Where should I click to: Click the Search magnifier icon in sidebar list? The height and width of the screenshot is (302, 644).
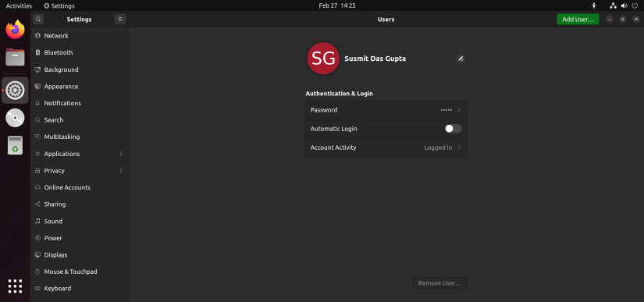(37, 120)
